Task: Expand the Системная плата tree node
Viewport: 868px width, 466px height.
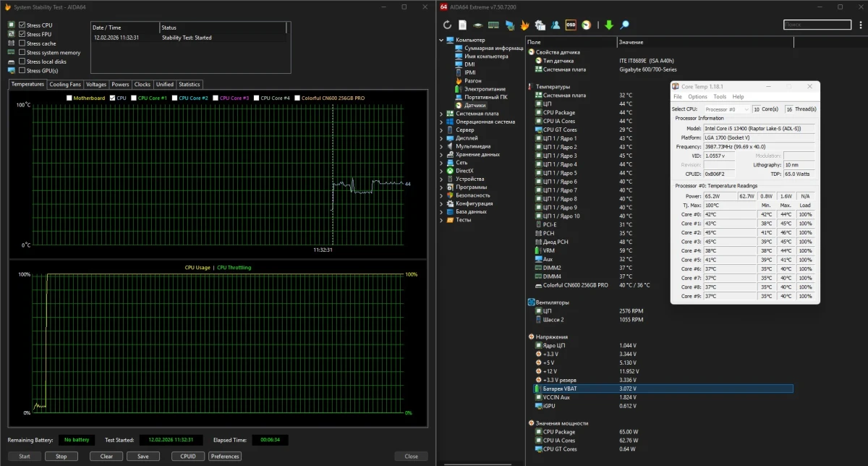Action: [442, 114]
